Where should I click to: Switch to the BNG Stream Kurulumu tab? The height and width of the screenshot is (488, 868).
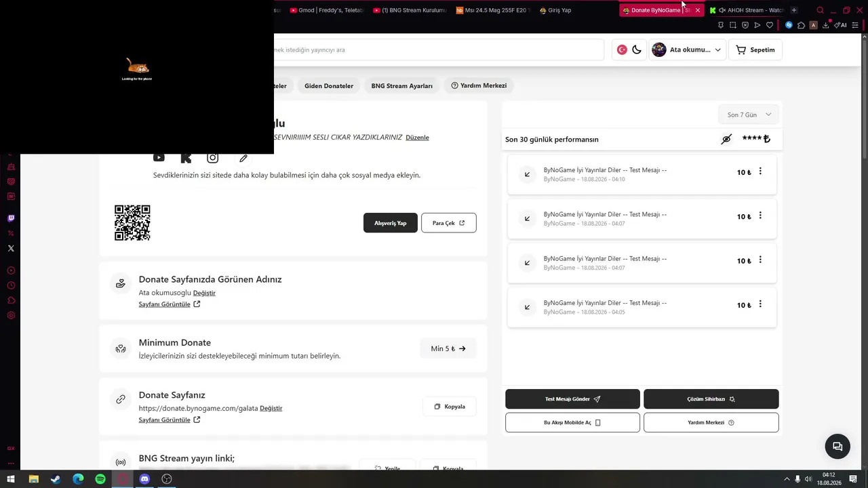click(x=410, y=10)
